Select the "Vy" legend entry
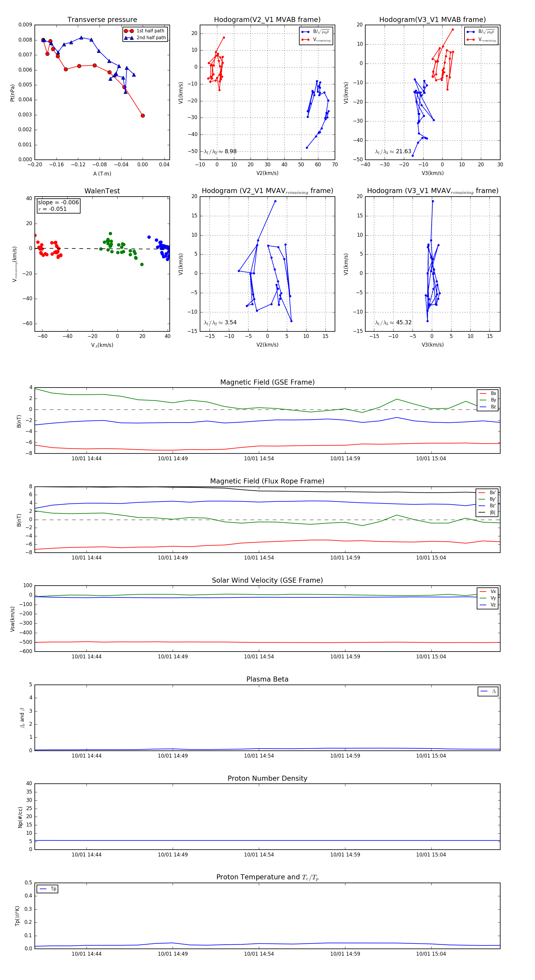The width and height of the screenshot is (535, 980). (x=488, y=598)
